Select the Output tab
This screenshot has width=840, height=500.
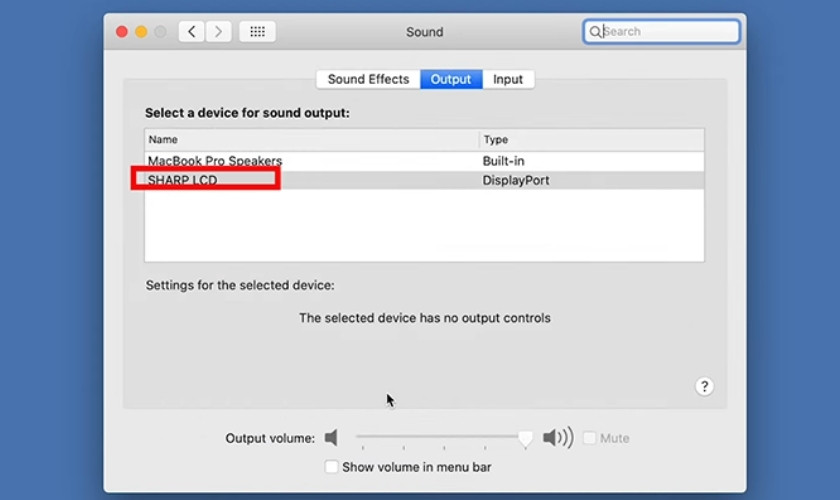(451, 80)
